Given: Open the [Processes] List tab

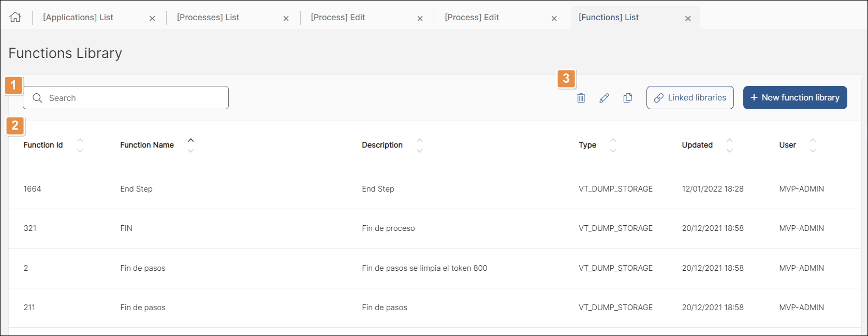Looking at the screenshot, I should pyautogui.click(x=208, y=17).
